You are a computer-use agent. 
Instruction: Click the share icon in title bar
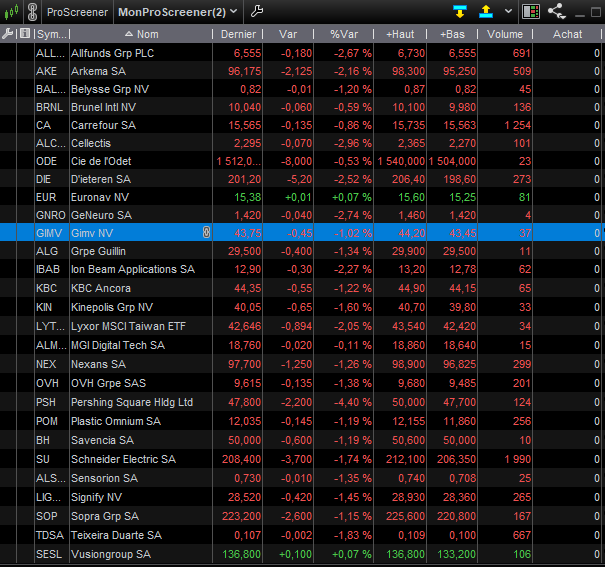tap(556, 11)
